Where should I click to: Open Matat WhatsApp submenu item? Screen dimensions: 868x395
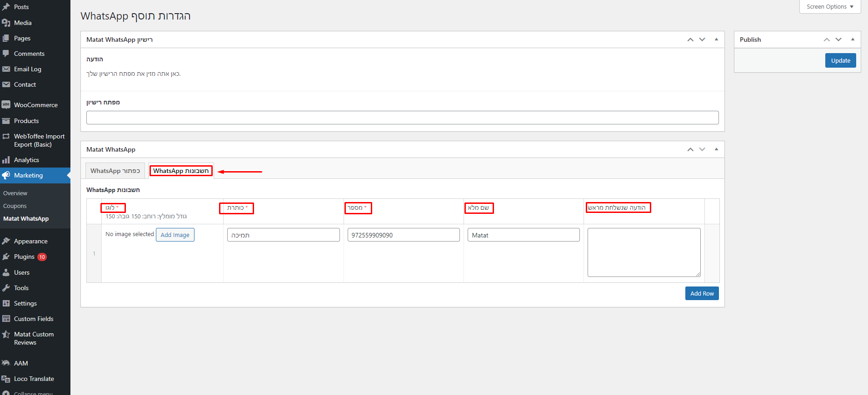click(x=26, y=219)
